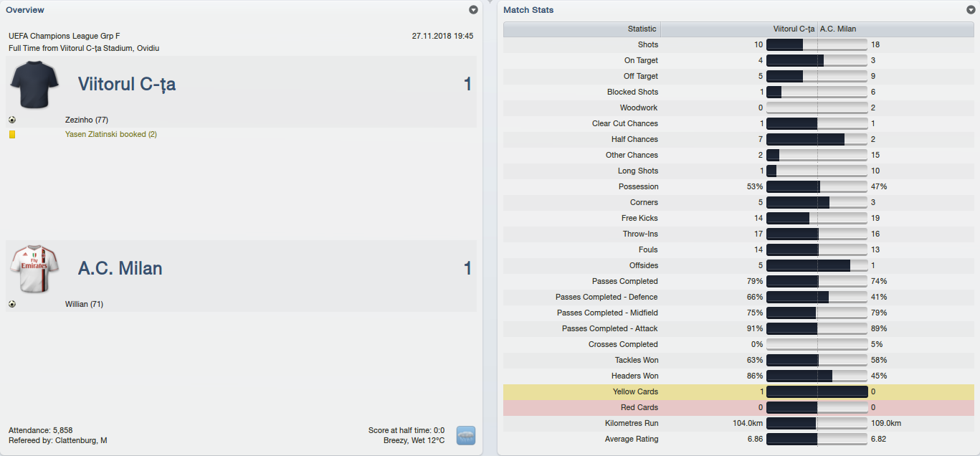Click the Possession comparison bar
The image size is (980, 456).
817,186
